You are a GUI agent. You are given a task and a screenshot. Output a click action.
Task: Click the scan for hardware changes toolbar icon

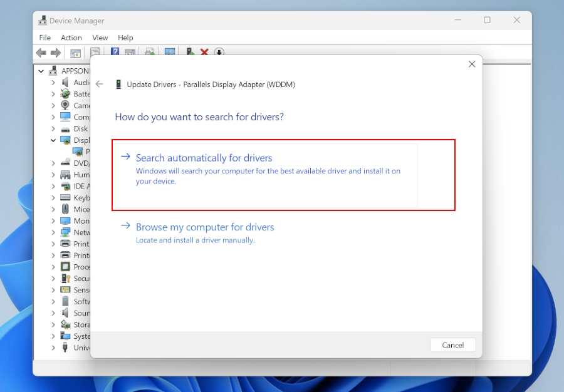(169, 53)
